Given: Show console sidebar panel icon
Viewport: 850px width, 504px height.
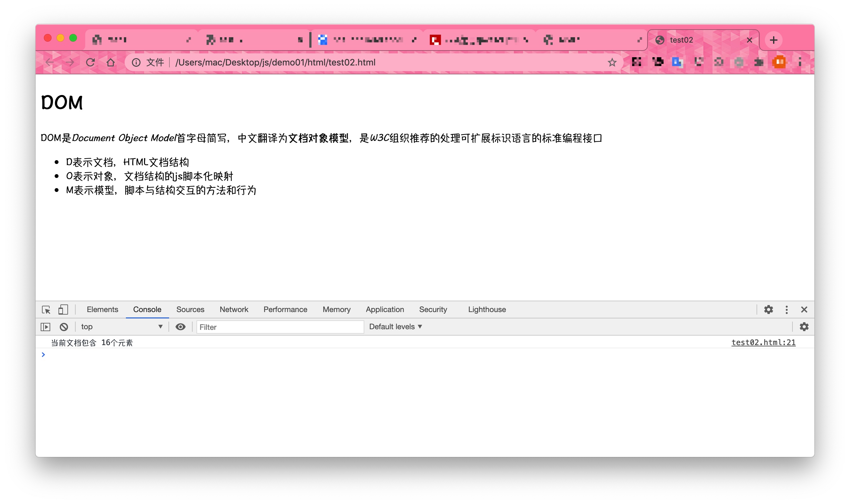Looking at the screenshot, I should pyautogui.click(x=45, y=327).
